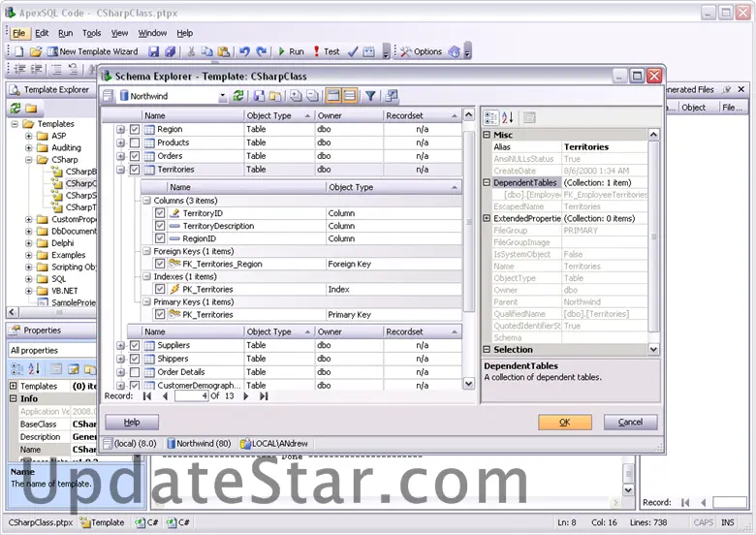Open the Tools menu
756x535 pixels.
tap(92, 33)
